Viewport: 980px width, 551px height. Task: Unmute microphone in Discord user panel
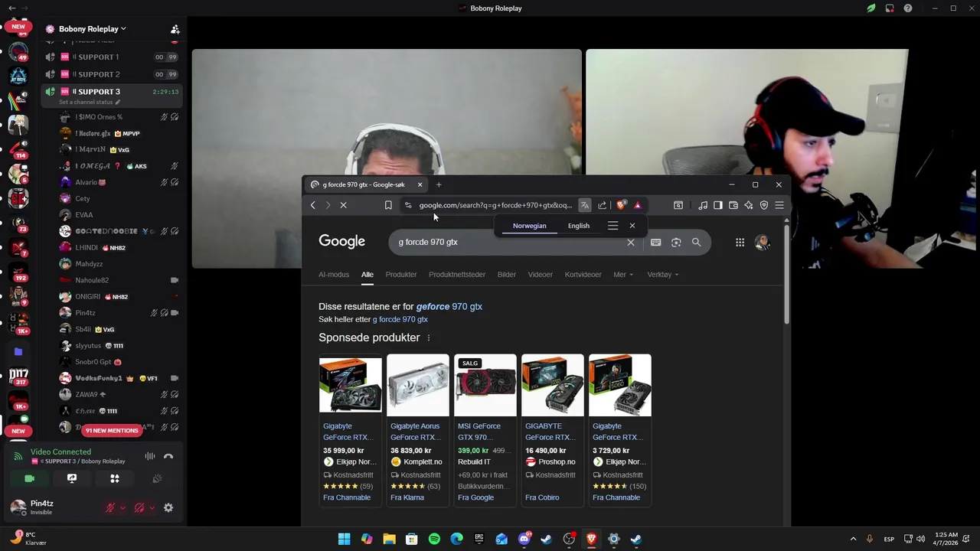(x=110, y=507)
